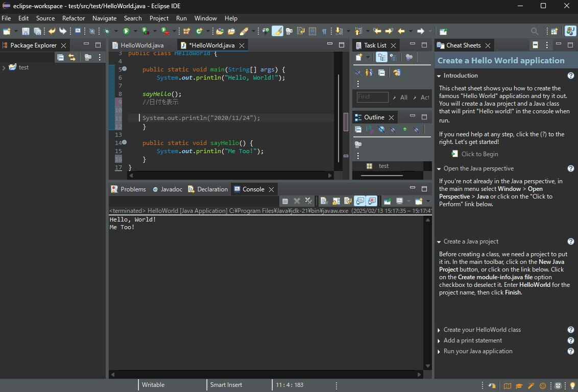Run the HelloWorld application
The image size is (578, 392).
click(x=126, y=31)
